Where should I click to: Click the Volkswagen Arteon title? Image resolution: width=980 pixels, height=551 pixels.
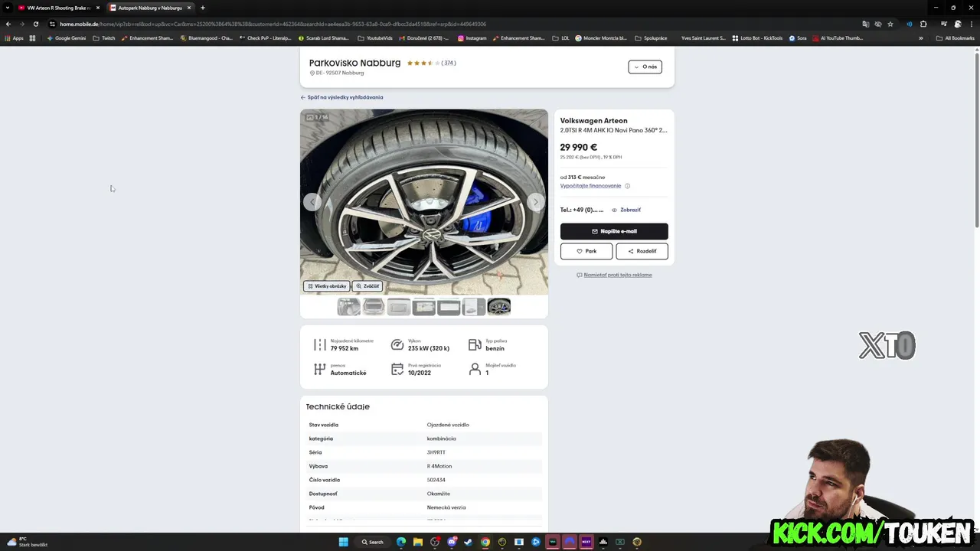click(593, 121)
